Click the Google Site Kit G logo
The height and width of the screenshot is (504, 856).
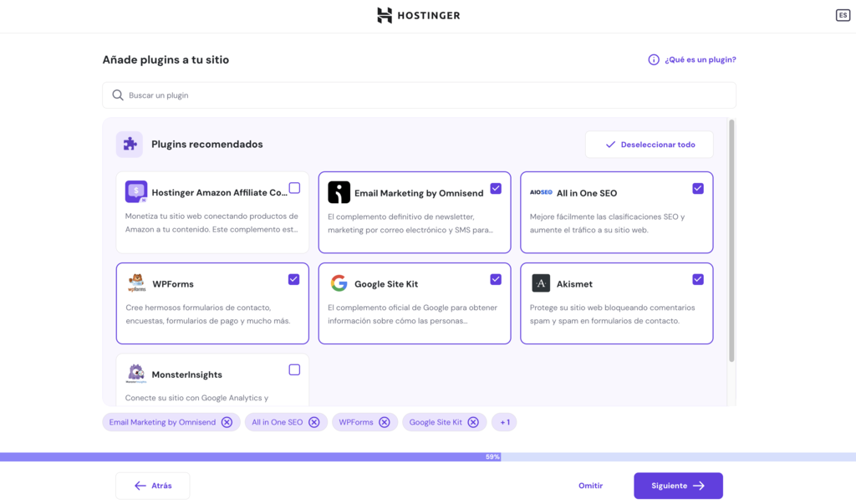339,283
